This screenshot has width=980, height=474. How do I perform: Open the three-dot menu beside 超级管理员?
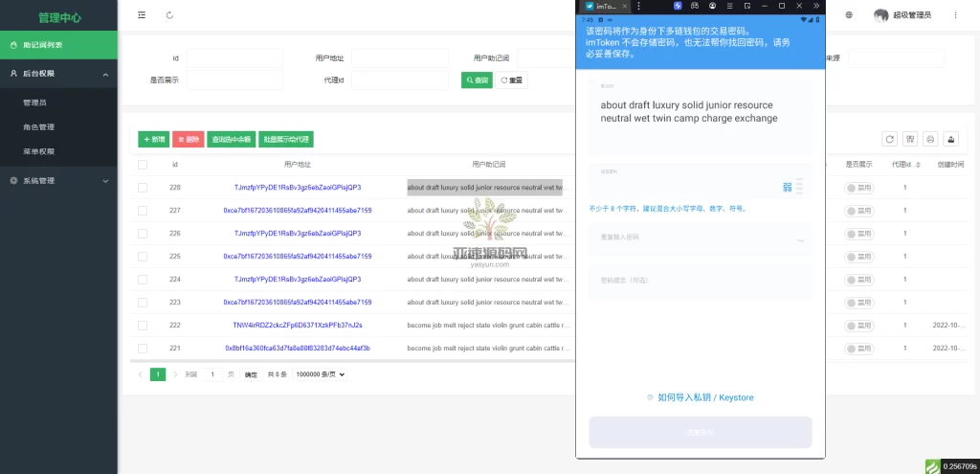(x=955, y=15)
